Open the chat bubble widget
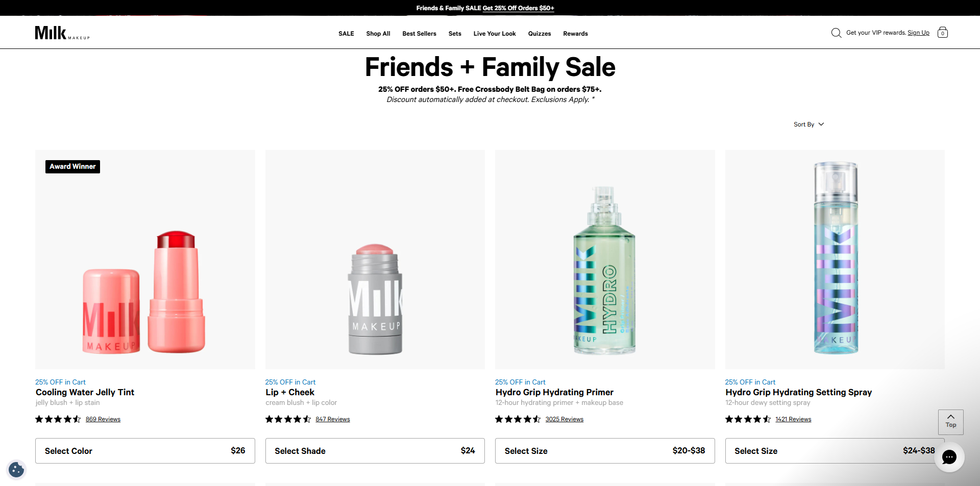Screen dimensions: 980x486 tap(949, 457)
